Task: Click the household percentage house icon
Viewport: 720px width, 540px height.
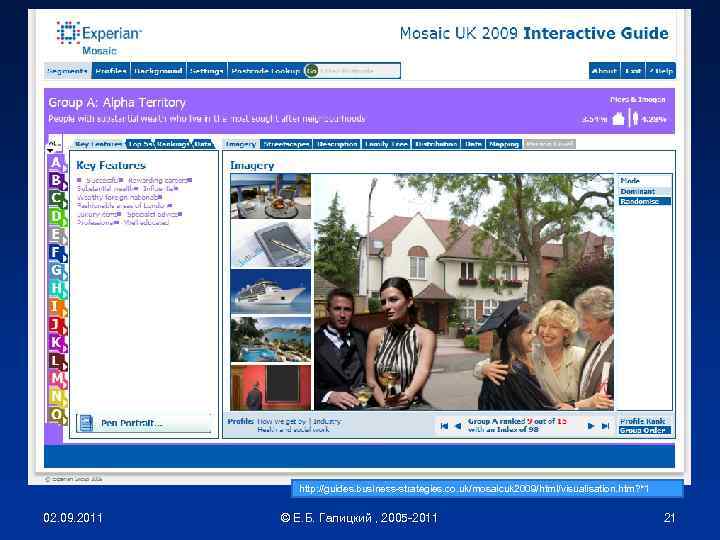Action: pyautogui.click(x=619, y=119)
